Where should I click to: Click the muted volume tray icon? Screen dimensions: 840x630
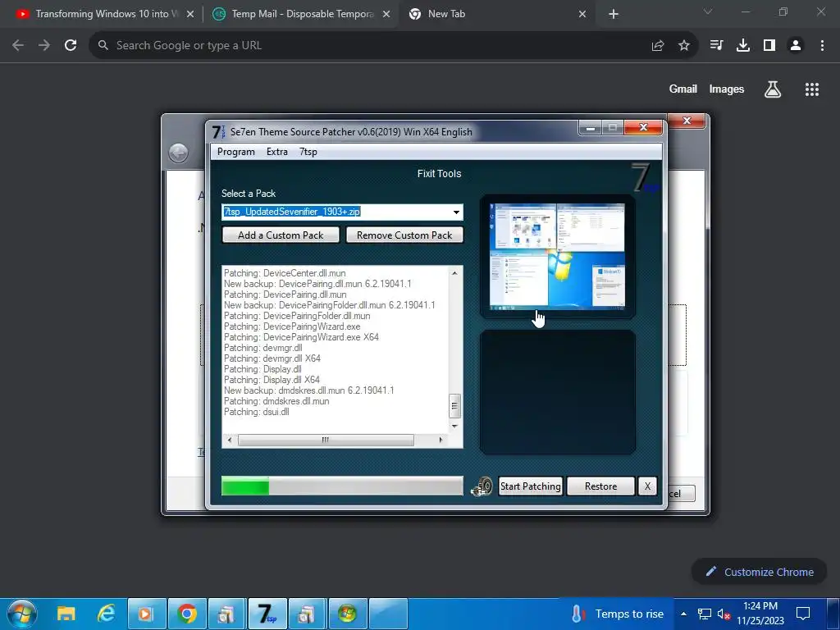coord(724,614)
